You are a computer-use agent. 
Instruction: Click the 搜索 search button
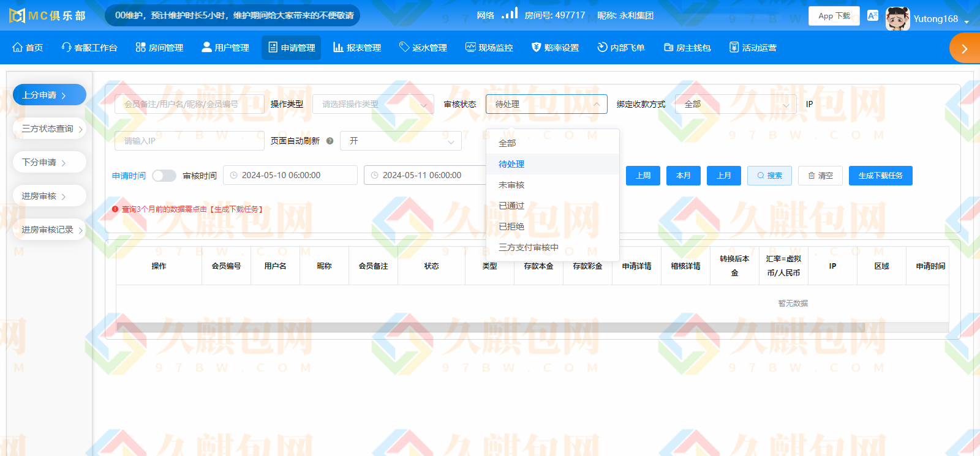click(769, 176)
